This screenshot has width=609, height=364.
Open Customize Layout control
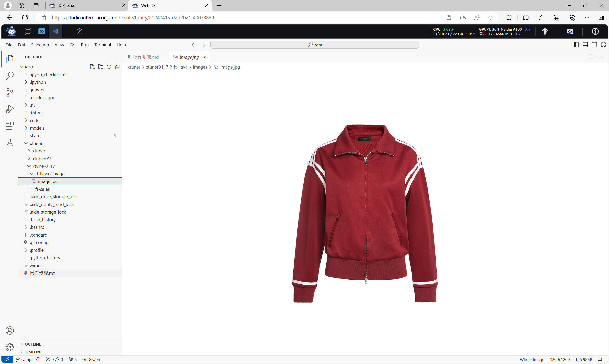click(x=603, y=45)
